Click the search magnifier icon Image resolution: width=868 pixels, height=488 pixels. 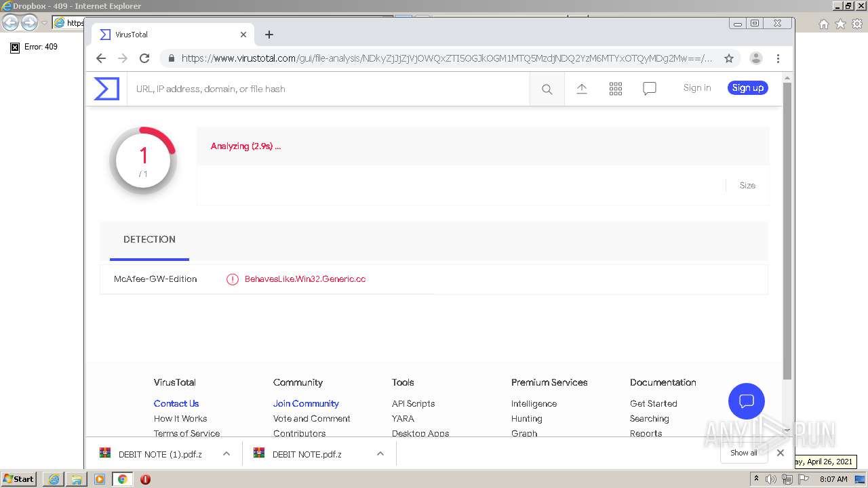[x=547, y=89]
